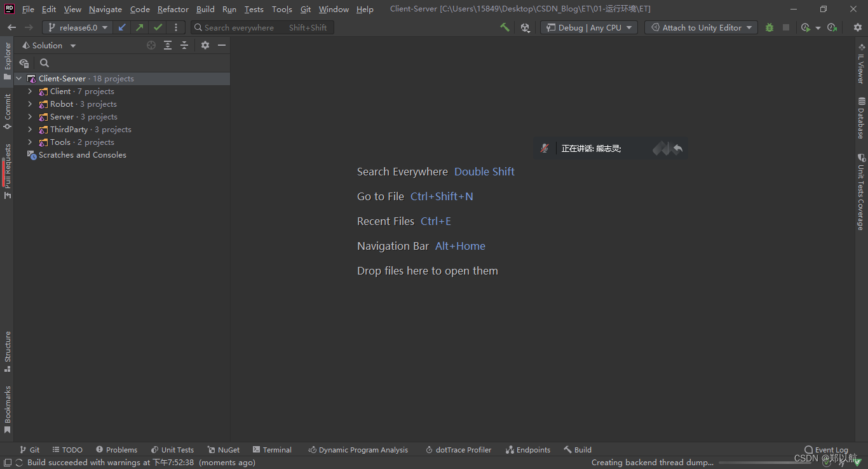This screenshot has width=868, height=469.
Task: Expand the ThirdParty folder node
Action: (30, 130)
